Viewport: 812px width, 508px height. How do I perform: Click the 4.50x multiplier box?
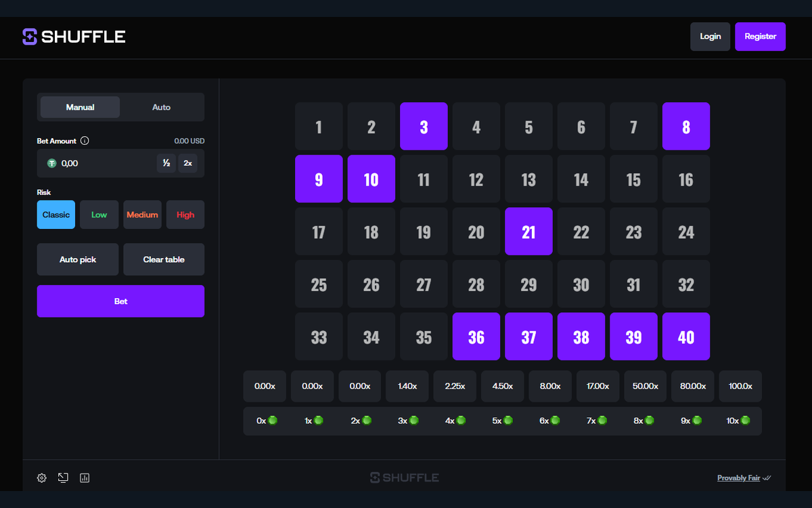[x=502, y=386]
